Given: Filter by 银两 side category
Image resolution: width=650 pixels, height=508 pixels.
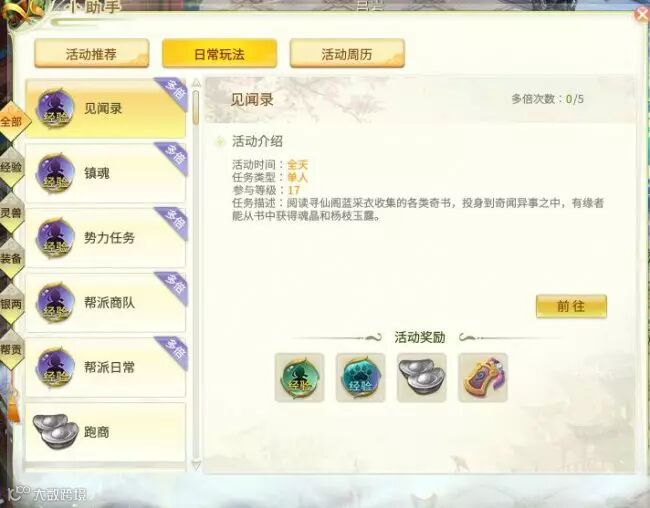Looking at the screenshot, I should click(11, 304).
